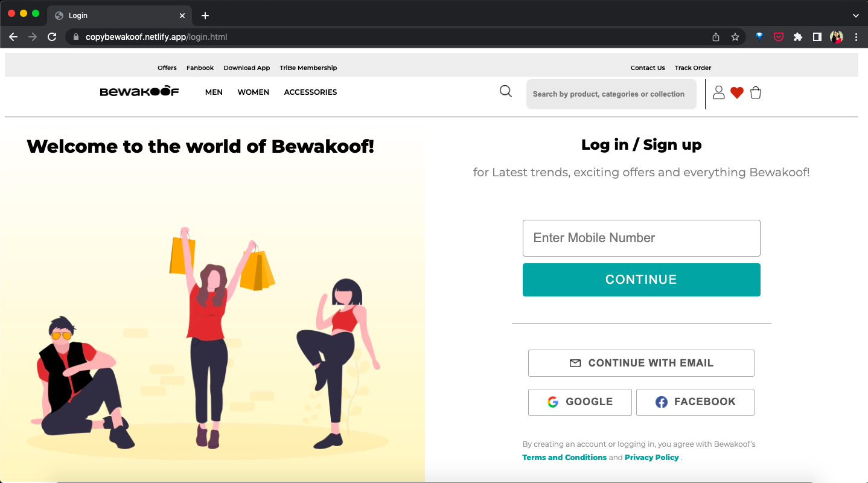Screen dimensions: 868x483
Task: Click the search magnifier icon
Action: [506, 91]
